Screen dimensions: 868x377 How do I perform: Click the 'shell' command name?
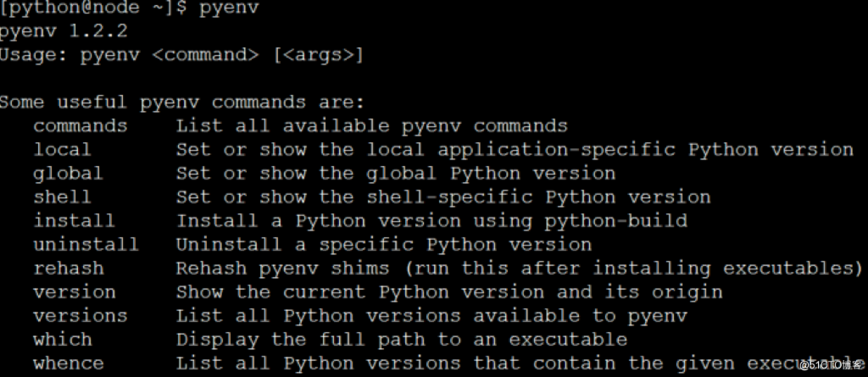click(x=62, y=197)
